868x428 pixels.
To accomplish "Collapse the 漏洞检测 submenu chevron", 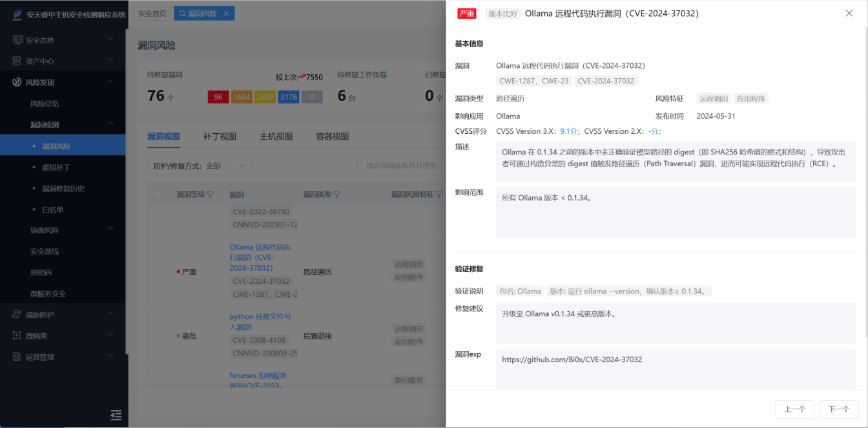I will click(110, 124).
